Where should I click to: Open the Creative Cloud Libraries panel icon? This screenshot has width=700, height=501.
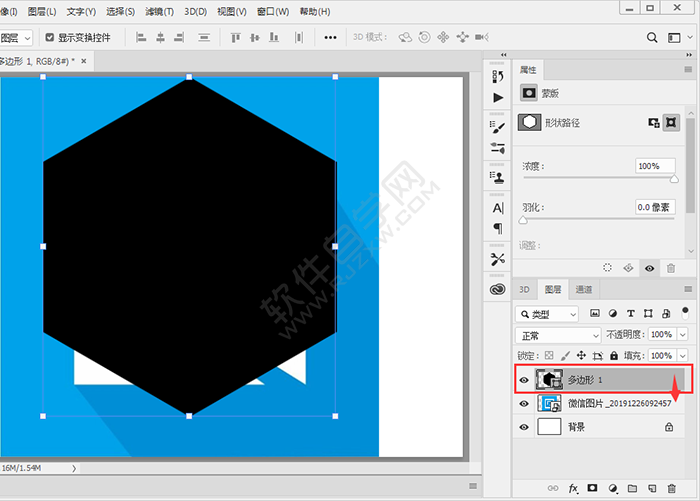(498, 290)
